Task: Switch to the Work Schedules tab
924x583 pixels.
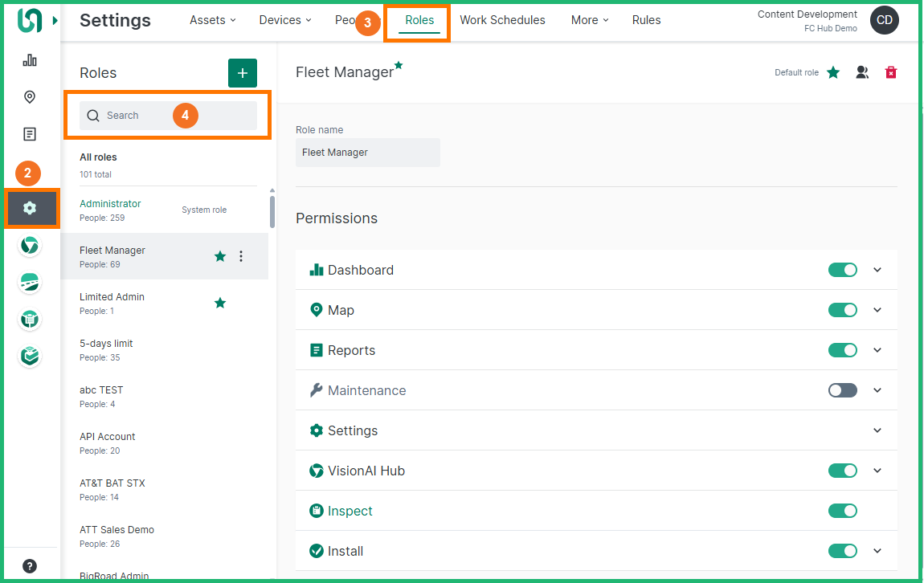Action: 502,20
